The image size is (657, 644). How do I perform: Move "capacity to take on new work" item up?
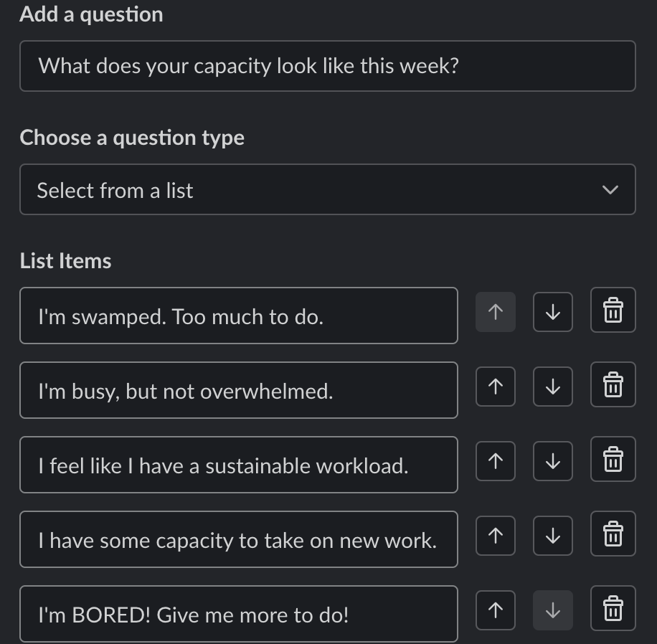[495, 536]
